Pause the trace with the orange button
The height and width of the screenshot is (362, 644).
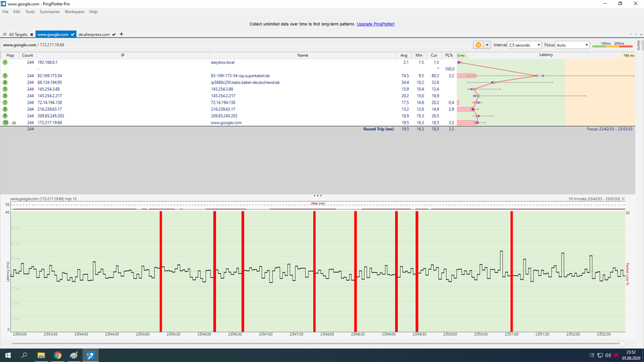pyautogui.click(x=478, y=45)
